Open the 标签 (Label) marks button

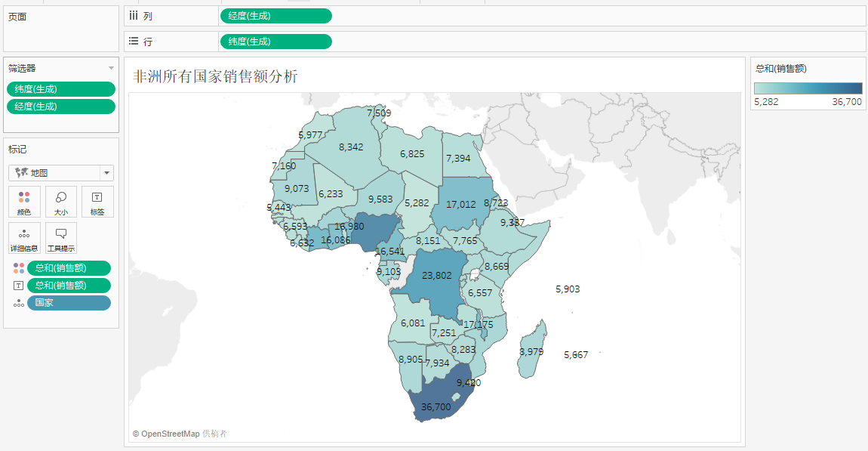click(x=97, y=202)
